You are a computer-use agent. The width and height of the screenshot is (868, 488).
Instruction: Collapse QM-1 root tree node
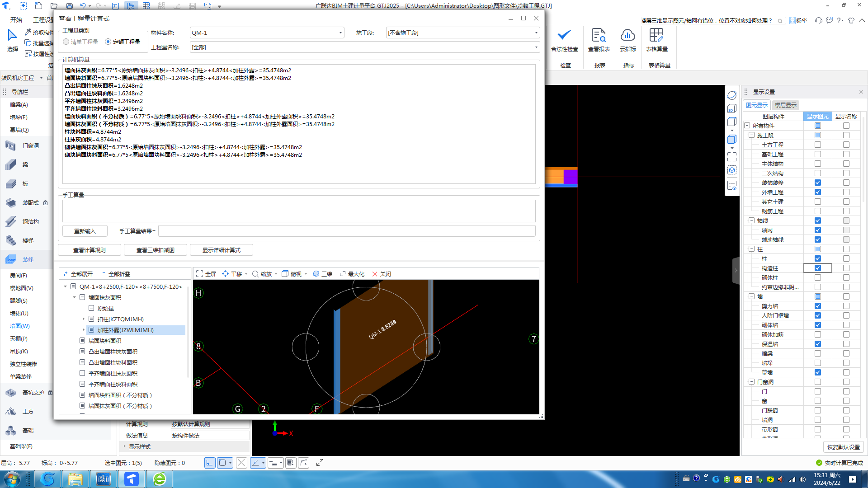coord(65,286)
